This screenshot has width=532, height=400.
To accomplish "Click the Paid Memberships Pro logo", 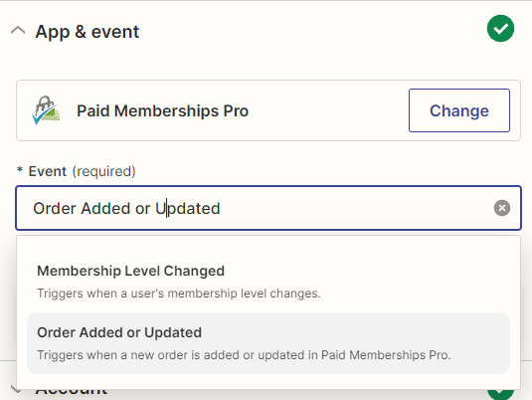I will (x=46, y=110).
